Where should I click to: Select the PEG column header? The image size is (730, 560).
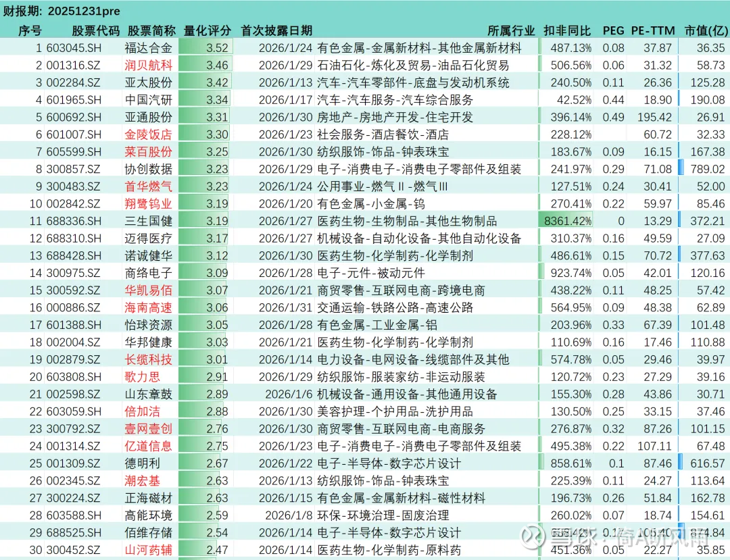613,30
